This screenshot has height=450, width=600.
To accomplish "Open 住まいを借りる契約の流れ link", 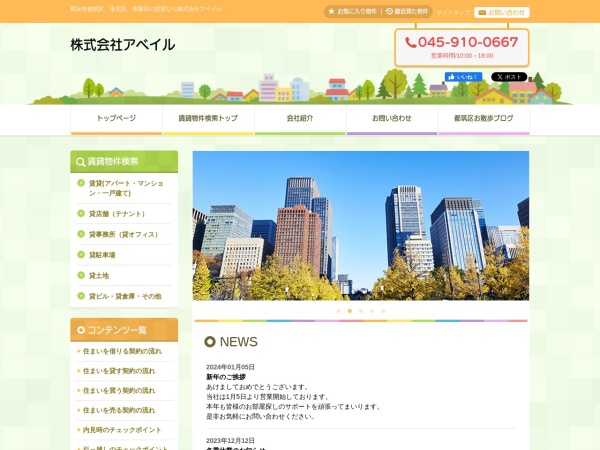I will pyautogui.click(x=122, y=351).
